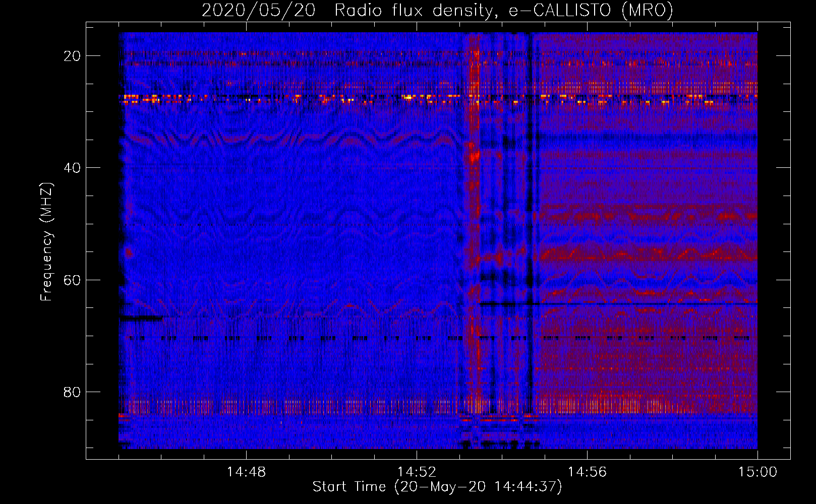This screenshot has height=504, width=816.
Task: Click the 15:00 time tick label
Action: click(757, 472)
